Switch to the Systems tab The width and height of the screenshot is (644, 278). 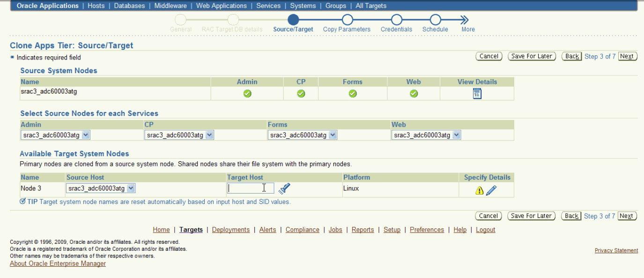coord(303,6)
